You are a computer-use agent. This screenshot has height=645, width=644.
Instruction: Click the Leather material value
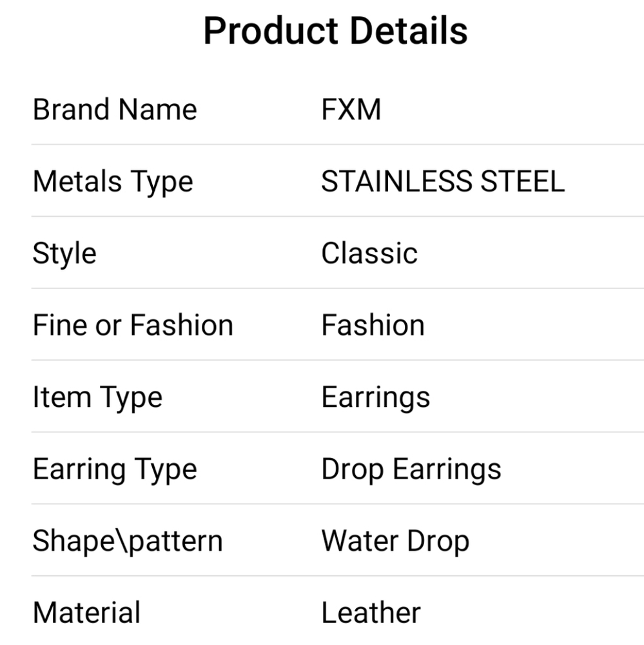371,613
